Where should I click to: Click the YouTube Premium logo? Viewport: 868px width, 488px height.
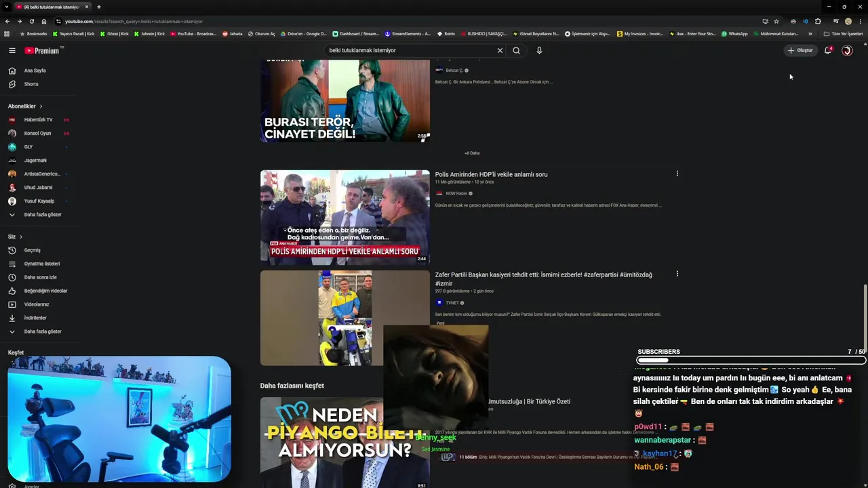[43, 50]
